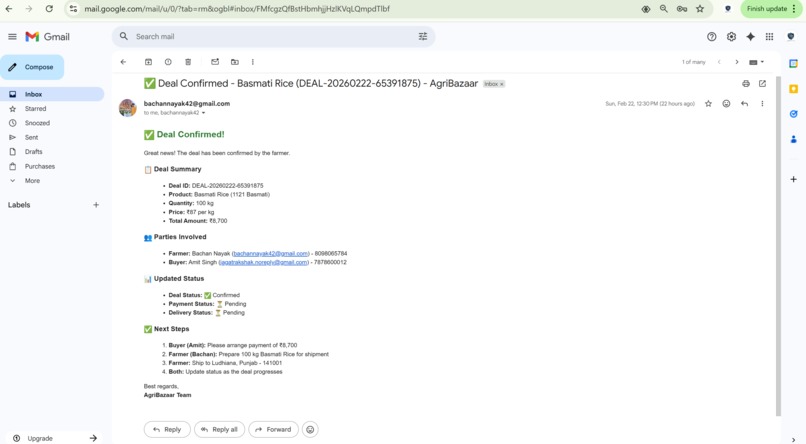The width and height of the screenshot is (806, 444).
Task: Remove Inbox label from email
Action: coord(502,84)
